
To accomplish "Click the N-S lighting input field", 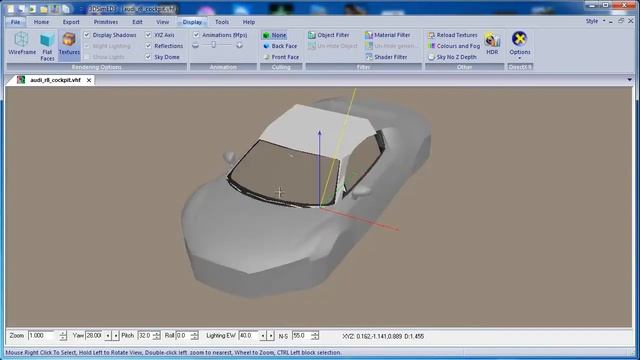I will click(301, 336).
